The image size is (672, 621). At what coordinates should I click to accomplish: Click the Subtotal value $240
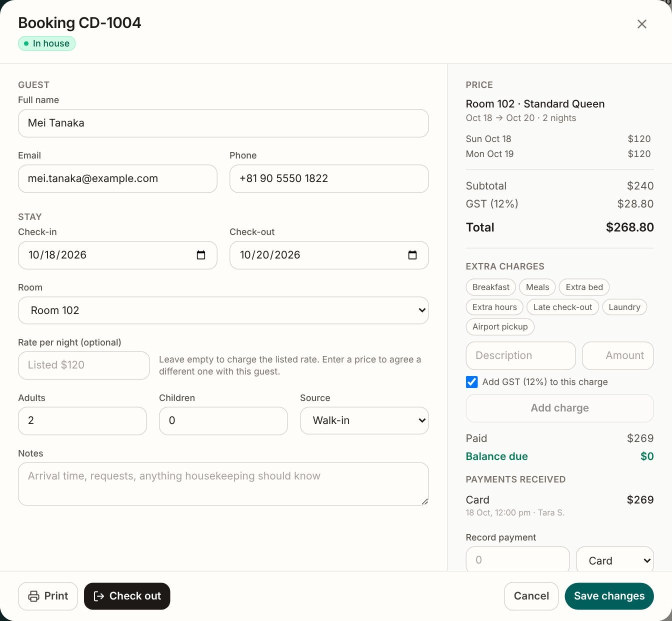tap(640, 186)
